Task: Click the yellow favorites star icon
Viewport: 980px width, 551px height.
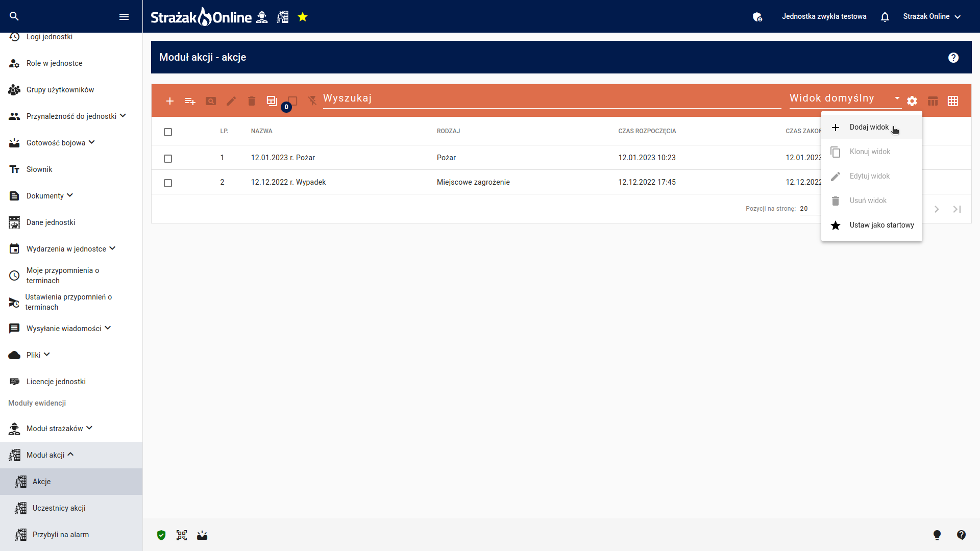Action: 303,17
